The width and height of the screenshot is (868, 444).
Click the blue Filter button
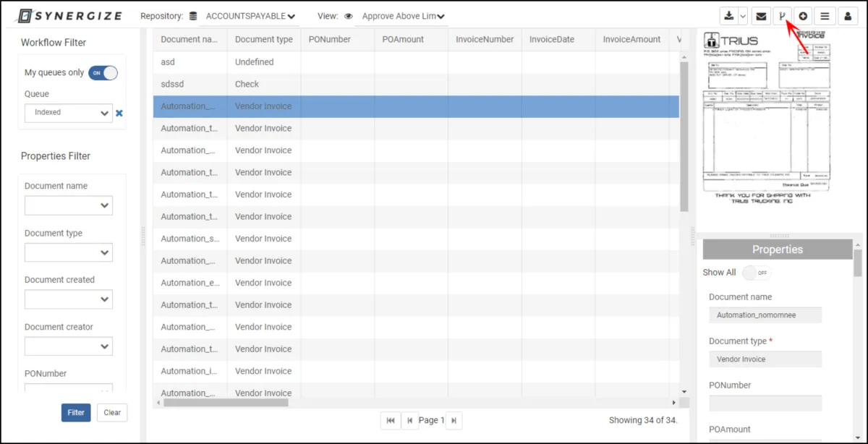76,412
